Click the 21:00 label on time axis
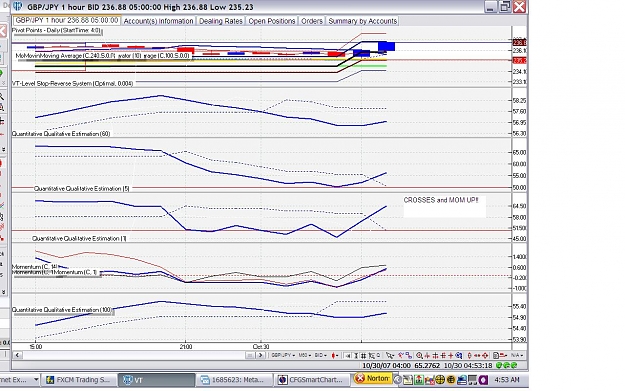Screen dimensions: 625x391 tap(186, 347)
